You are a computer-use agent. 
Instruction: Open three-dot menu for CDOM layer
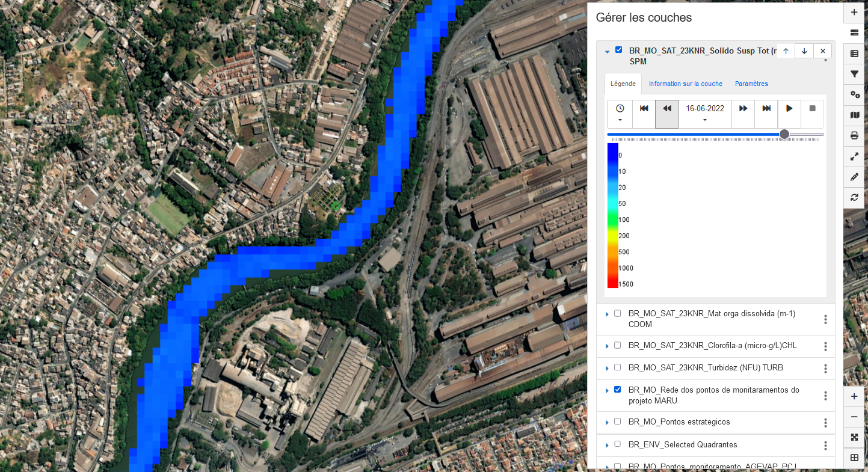click(825, 319)
